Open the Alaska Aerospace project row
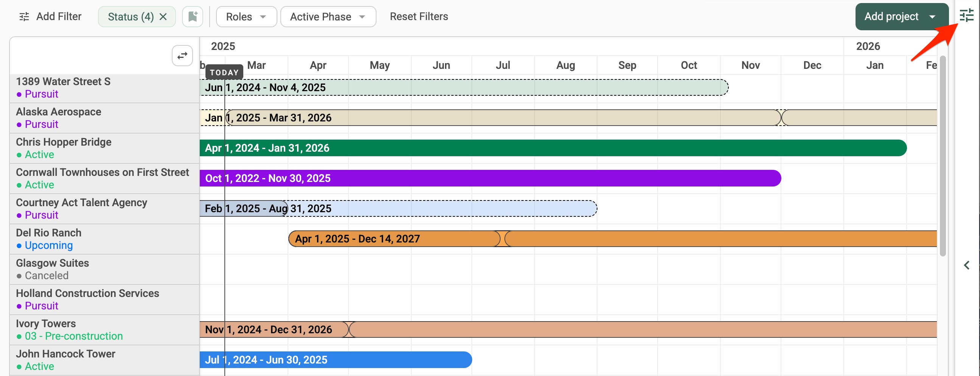Image resolution: width=980 pixels, height=376 pixels. [x=104, y=118]
